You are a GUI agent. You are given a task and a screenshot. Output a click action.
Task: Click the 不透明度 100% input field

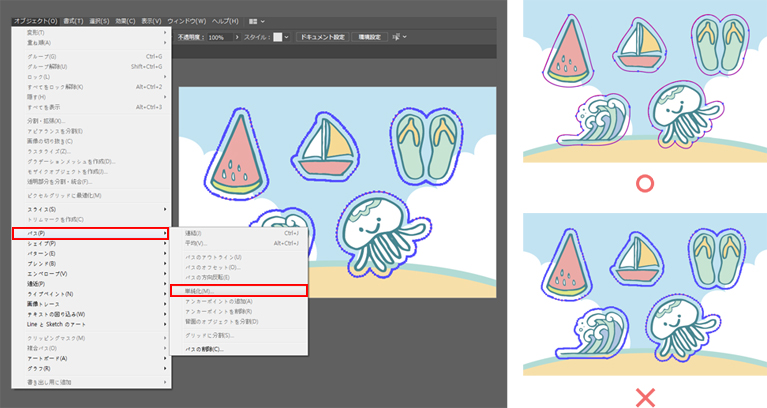coord(218,36)
